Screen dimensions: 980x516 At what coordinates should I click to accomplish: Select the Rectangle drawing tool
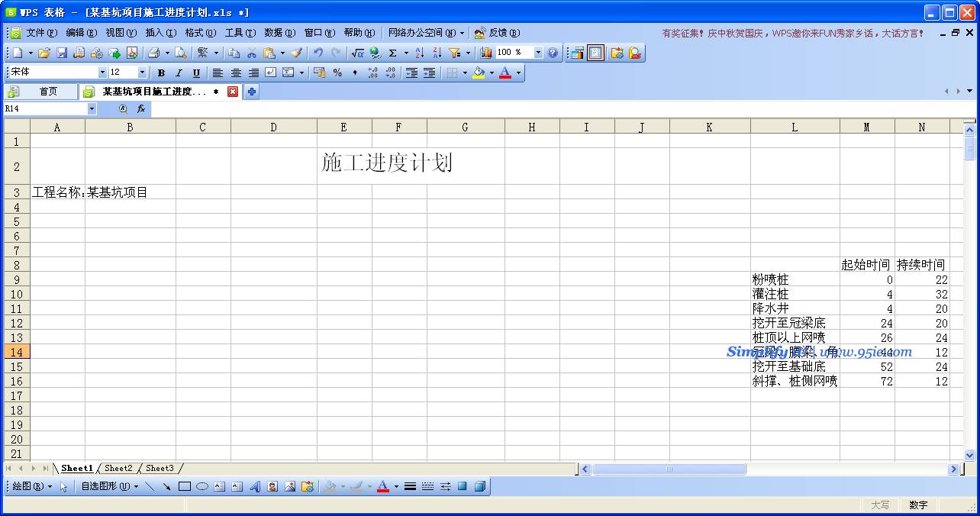[x=184, y=486]
